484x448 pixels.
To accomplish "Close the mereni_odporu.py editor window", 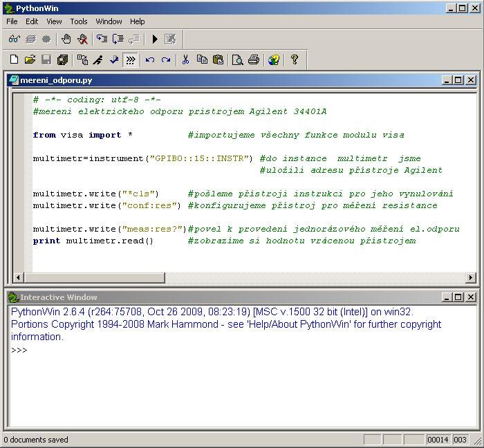I will (471, 80).
